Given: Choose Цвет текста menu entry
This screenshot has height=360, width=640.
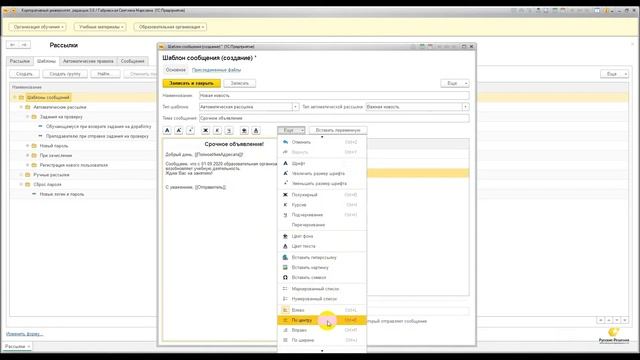Looking at the screenshot, I should (x=322, y=246).
